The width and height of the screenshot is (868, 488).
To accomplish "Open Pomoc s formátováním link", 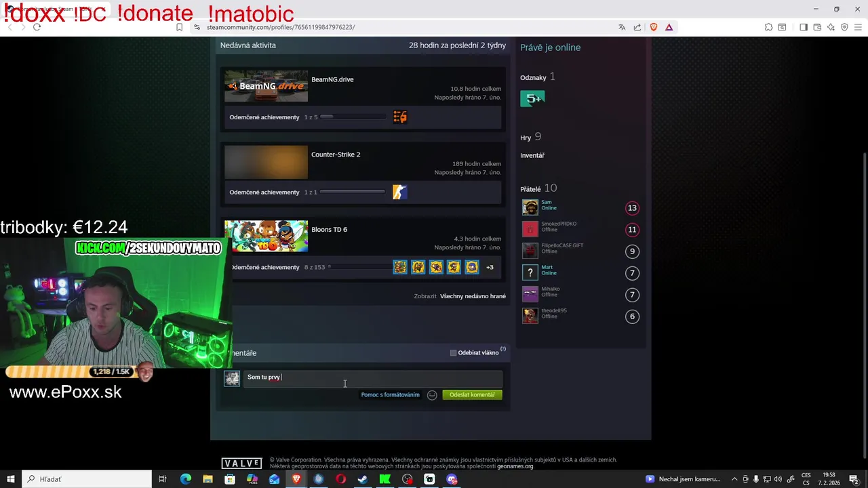I will click(x=390, y=394).
